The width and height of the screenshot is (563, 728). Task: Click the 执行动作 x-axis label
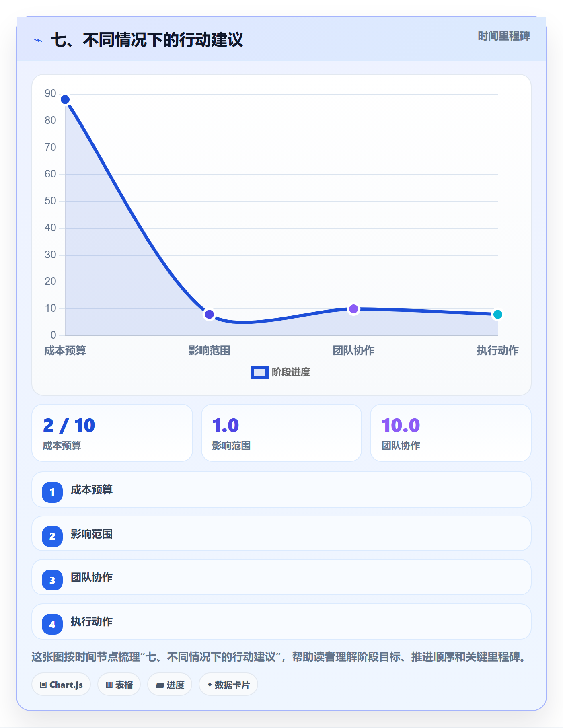(x=498, y=351)
